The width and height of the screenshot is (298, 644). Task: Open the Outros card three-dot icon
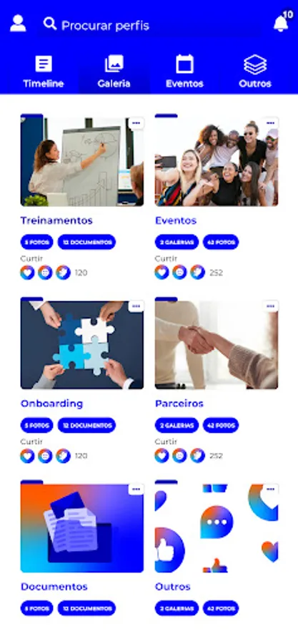coord(271,489)
